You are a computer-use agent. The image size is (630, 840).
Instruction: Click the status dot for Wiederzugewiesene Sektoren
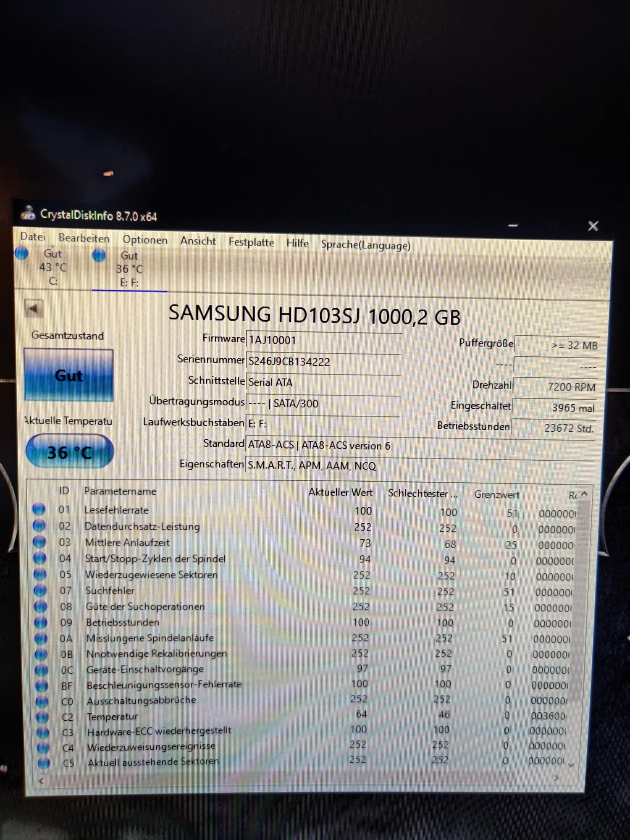coord(40,574)
